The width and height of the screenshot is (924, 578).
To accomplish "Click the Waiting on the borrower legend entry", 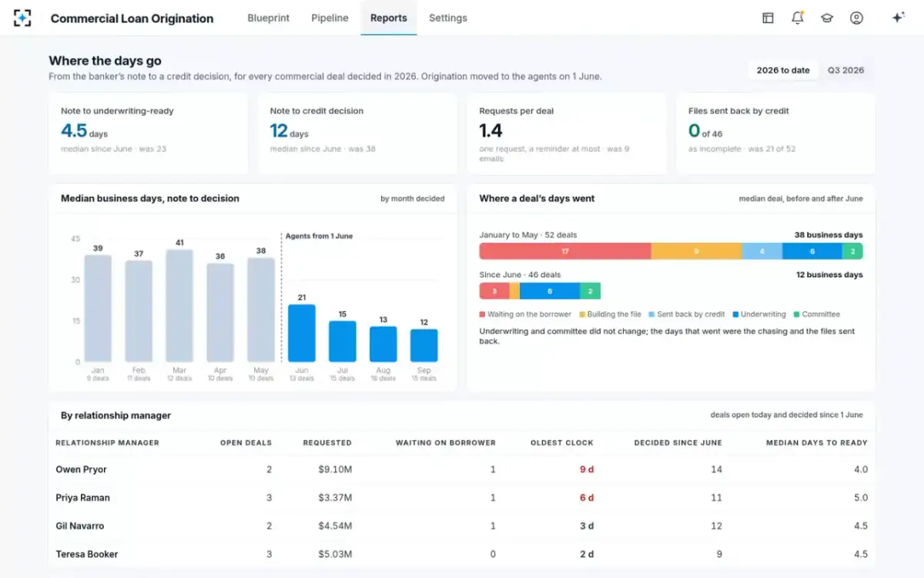I will coord(525,314).
